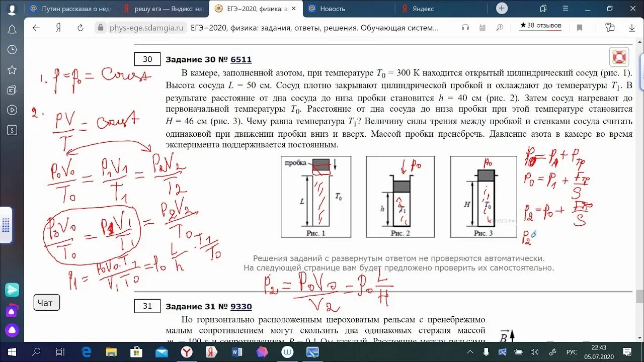This screenshot has width=644, height=362.
Task: Click the Рис. 1 cylinder figure
Action: point(316,197)
